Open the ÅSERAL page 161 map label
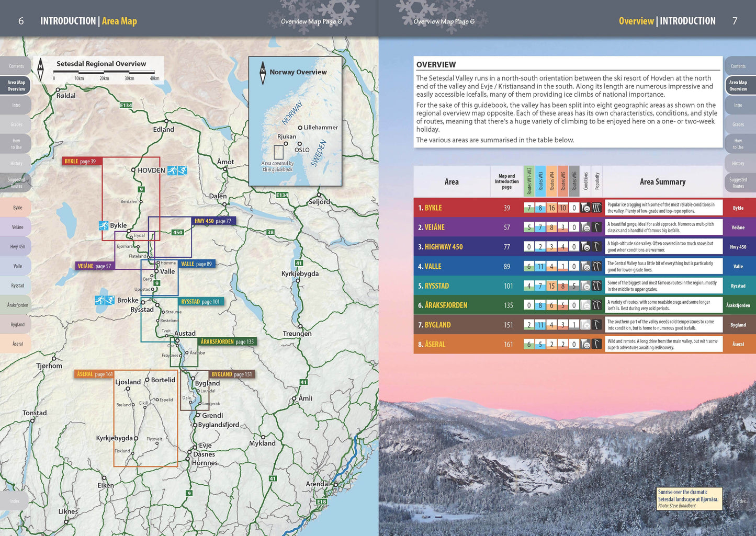This screenshot has width=756, height=536. click(x=95, y=374)
